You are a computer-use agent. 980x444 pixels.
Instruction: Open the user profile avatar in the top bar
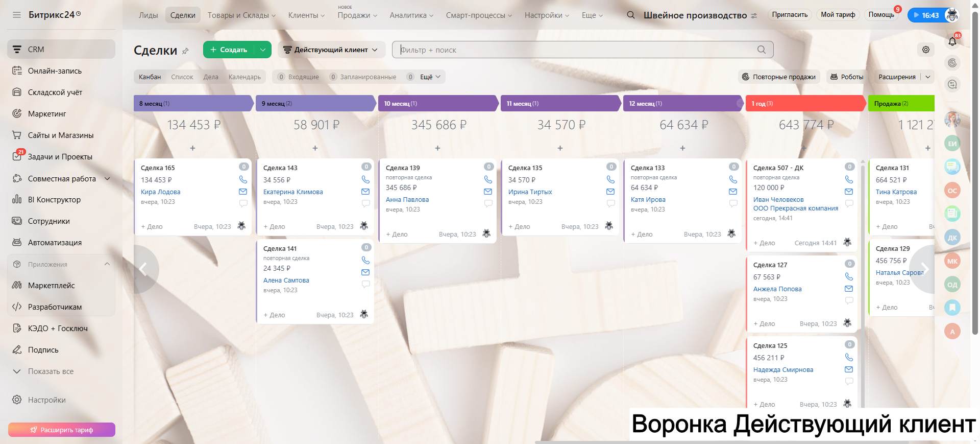[x=952, y=15]
